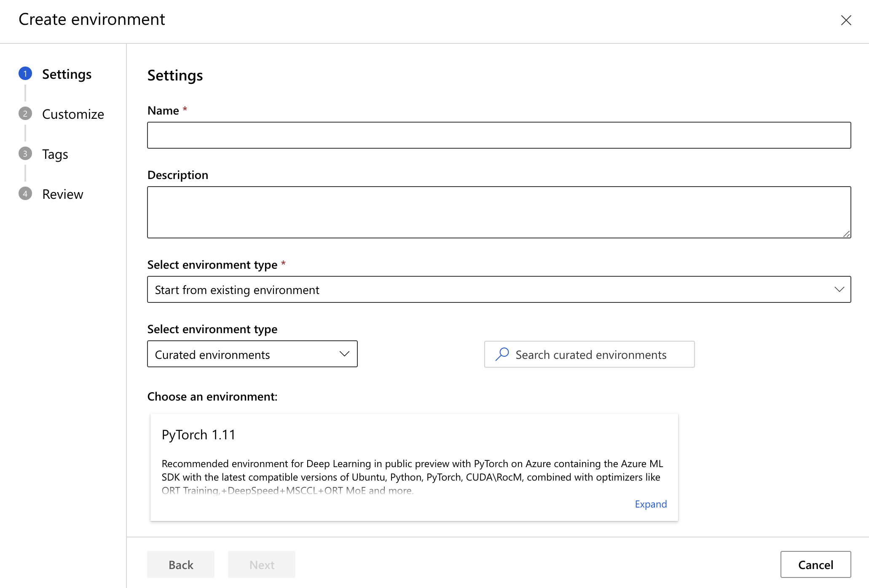This screenshot has width=869, height=588.
Task: Click the Settings step tab
Action: click(66, 73)
